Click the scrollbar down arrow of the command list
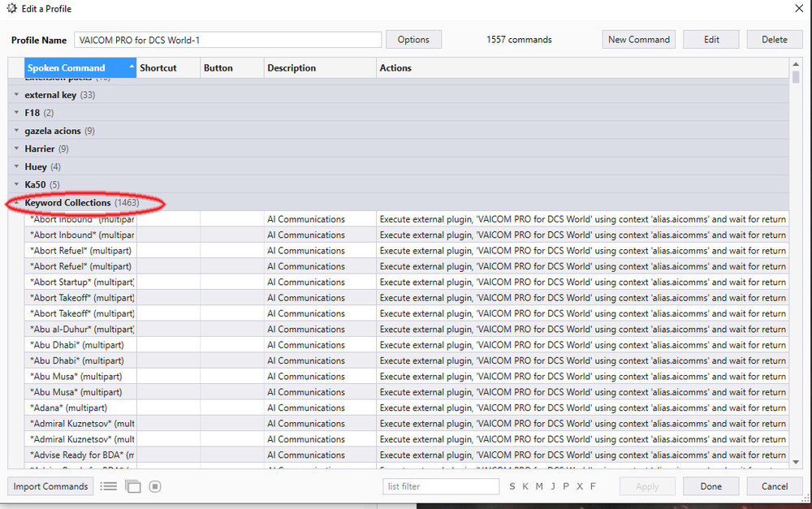The width and height of the screenshot is (812, 509). [796, 462]
